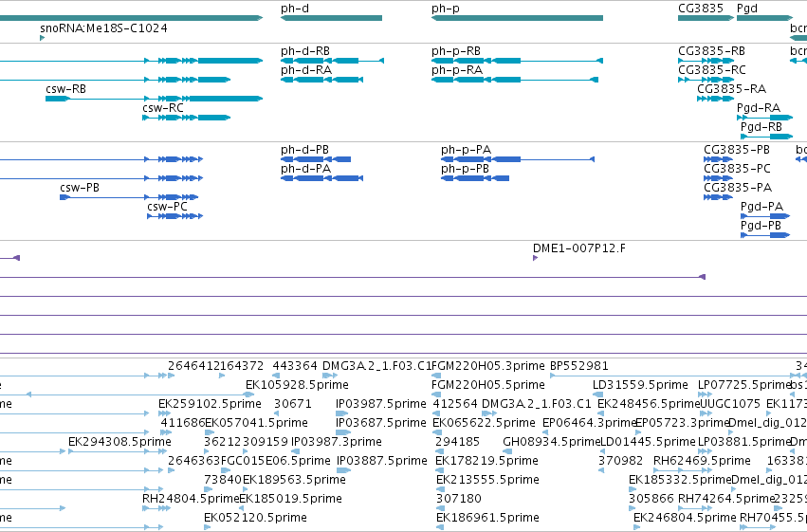Open the ph-p-PB protein feature
Screen dimensions: 807x532
pos(475,178)
